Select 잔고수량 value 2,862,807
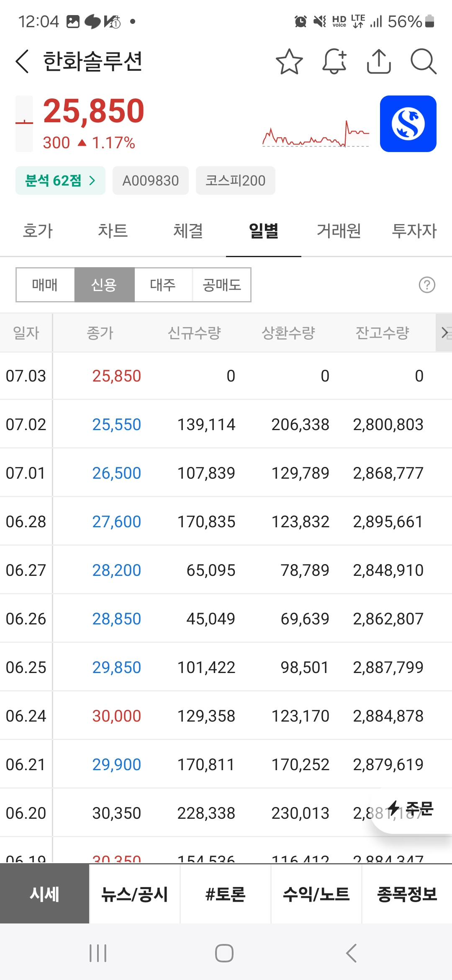The image size is (452, 980). (388, 619)
